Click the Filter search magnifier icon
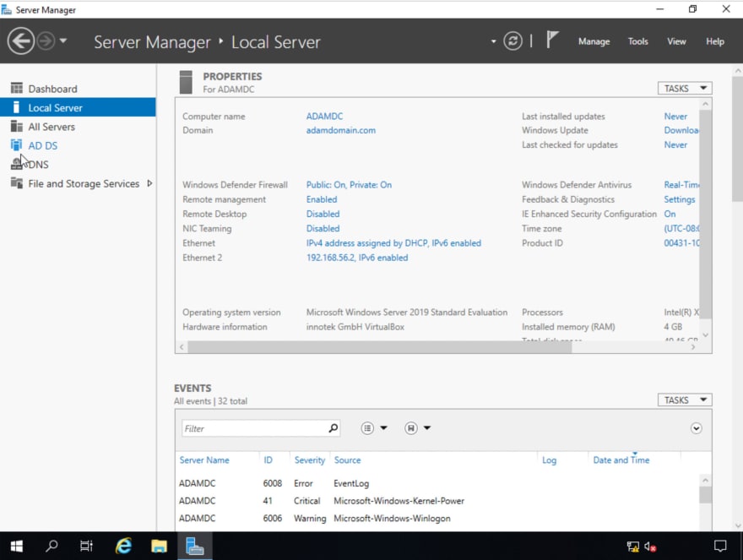 [x=334, y=428]
